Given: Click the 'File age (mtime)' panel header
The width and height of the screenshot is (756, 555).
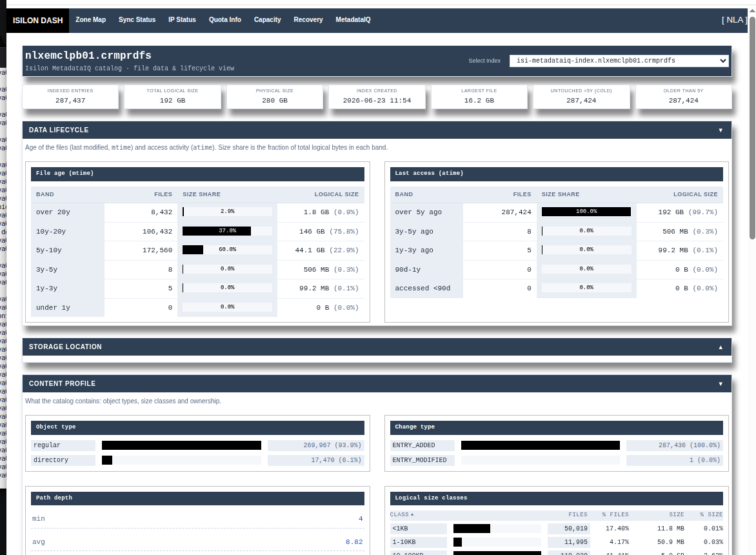Looking at the screenshot, I should tap(197, 174).
